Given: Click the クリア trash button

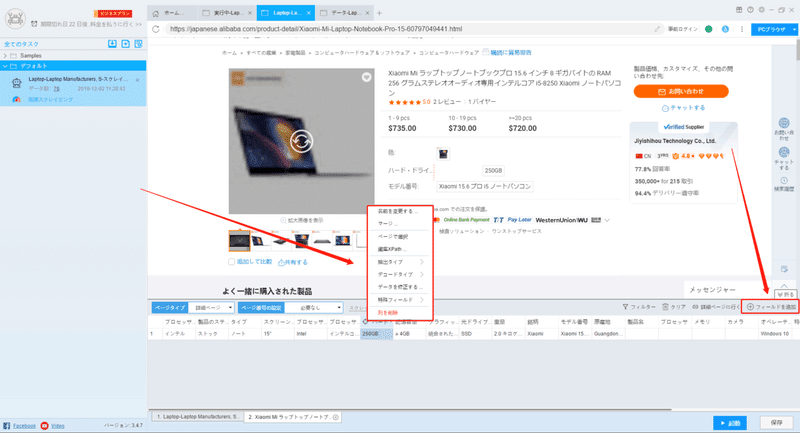Looking at the screenshot, I should tap(674, 307).
